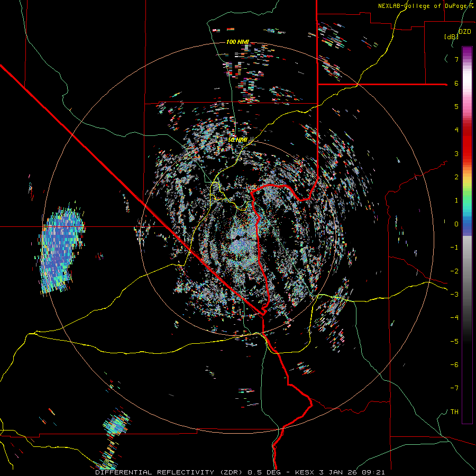Image resolution: width=476 pixels, height=476 pixels.
Task: Click the 50 NMI range ring label
Action: pos(237,140)
